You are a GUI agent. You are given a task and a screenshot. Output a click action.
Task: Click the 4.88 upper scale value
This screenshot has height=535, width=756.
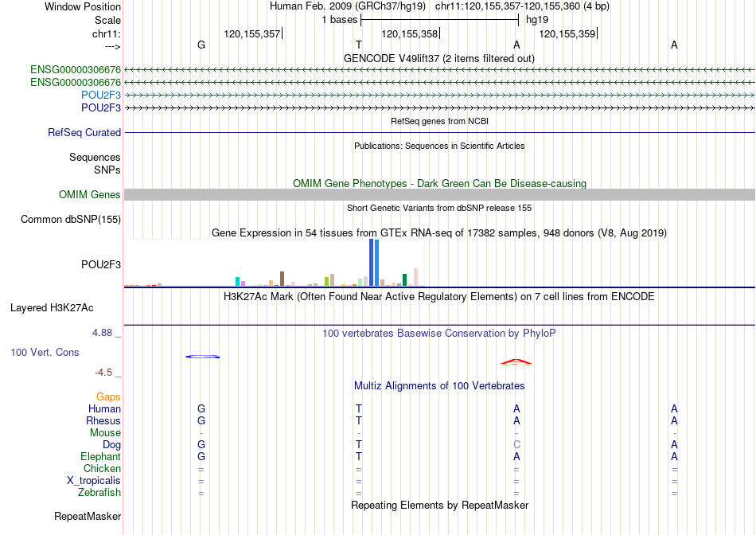pos(102,333)
